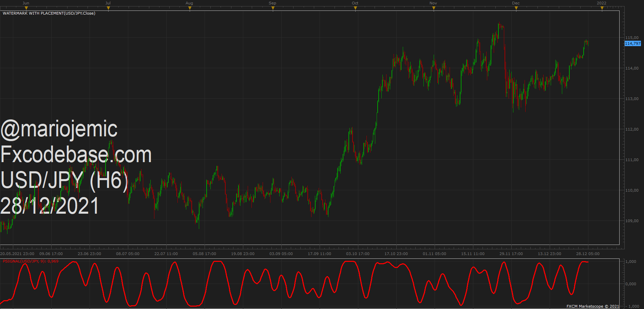Click the Jul month marker triangle

108,8
